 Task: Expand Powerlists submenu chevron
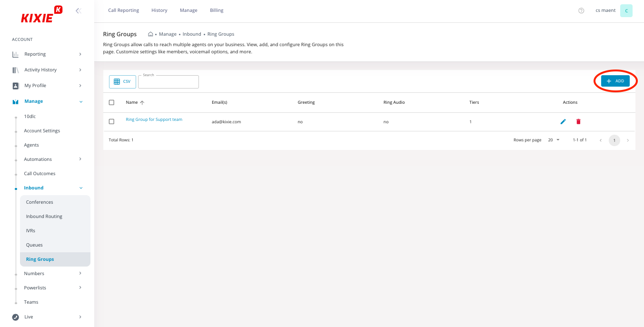point(80,287)
